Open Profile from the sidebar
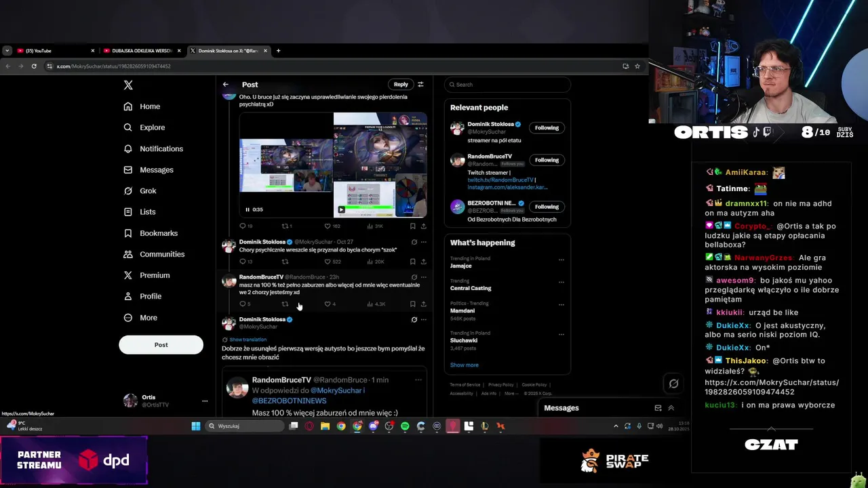 (x=142, y=296)
